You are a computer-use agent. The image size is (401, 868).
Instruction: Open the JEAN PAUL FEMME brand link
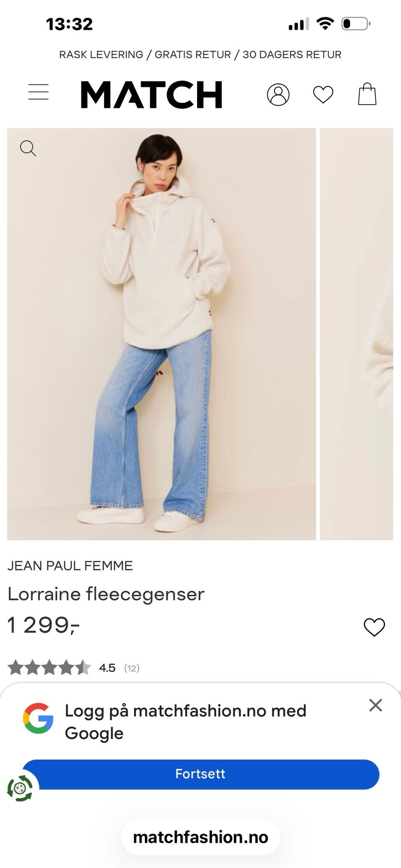[70, 565]
